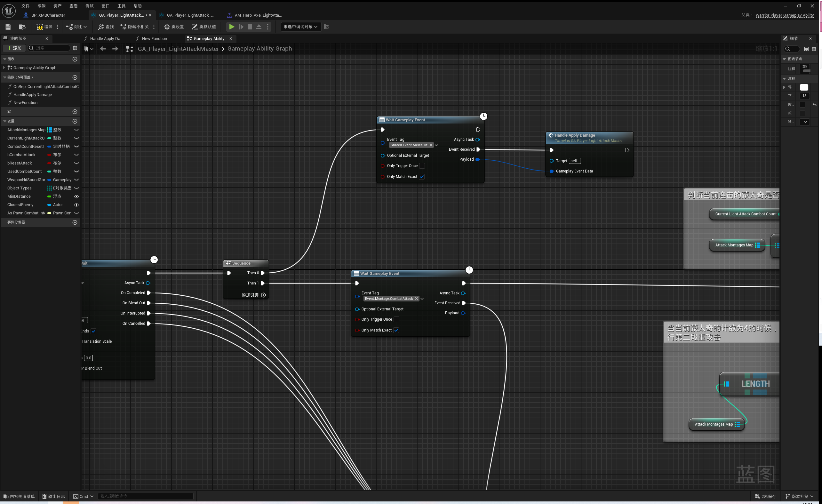Click the graph navigate back arrow
This screenshot has width=822, height=504.
pyautogui.click(x=103, y=49)
